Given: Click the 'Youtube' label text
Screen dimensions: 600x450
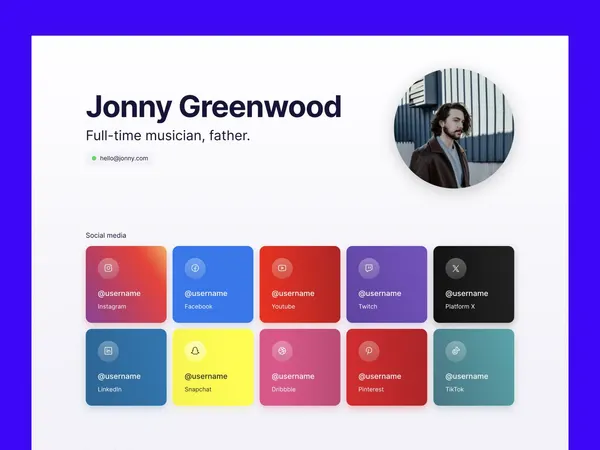Looking at the screenshot, I should tap(283, 307).
